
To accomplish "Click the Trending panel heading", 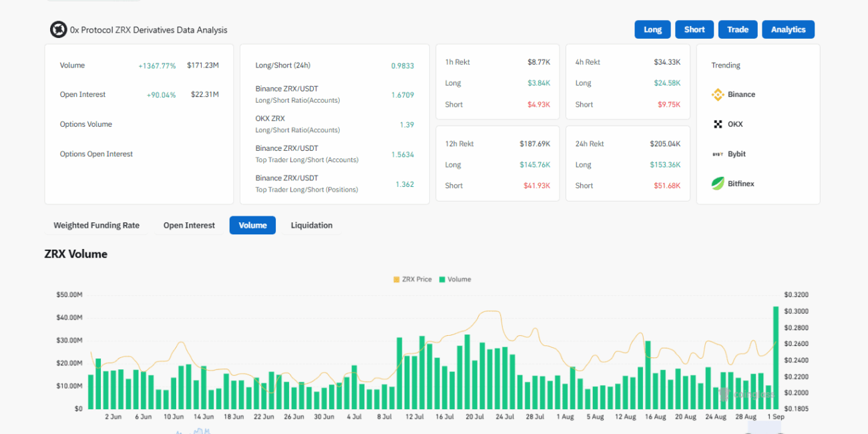I will (726, 65).
